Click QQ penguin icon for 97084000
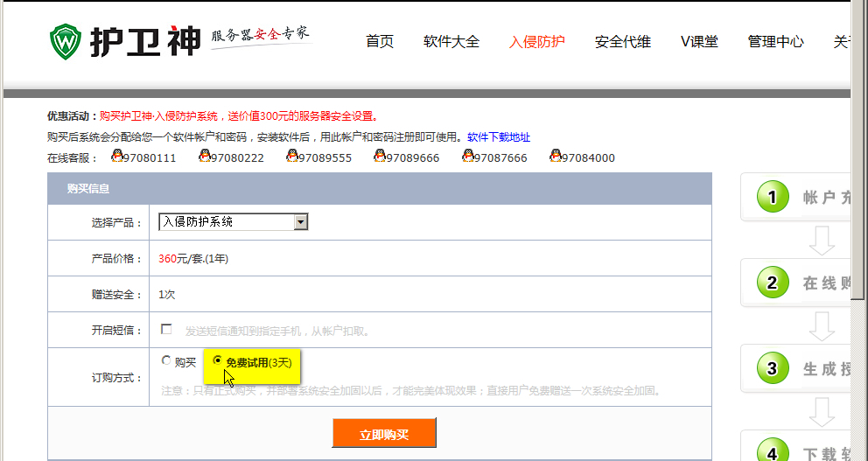 click(556, 157)
